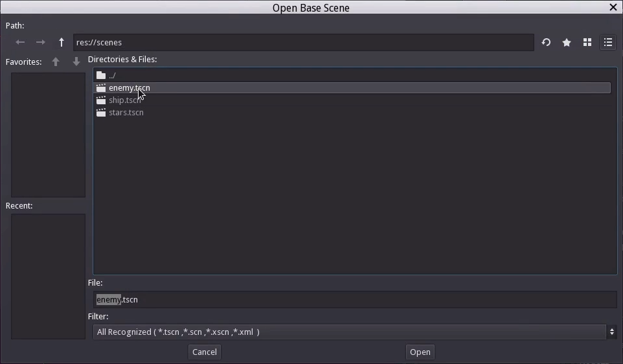Click the File name input field
623x364 pixels.
click(x=355, y=299)
